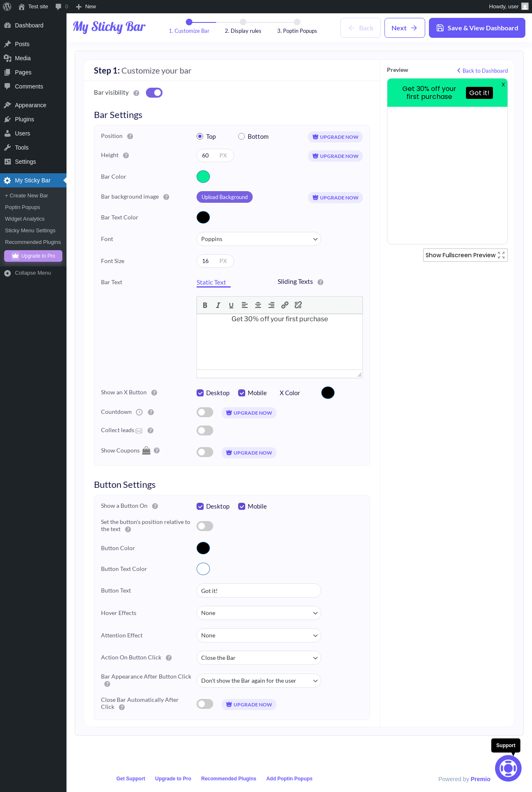Viewport: 532px width, 792px height.
Task: Click Save & View Dashboard button
Action: click(477, 28)
